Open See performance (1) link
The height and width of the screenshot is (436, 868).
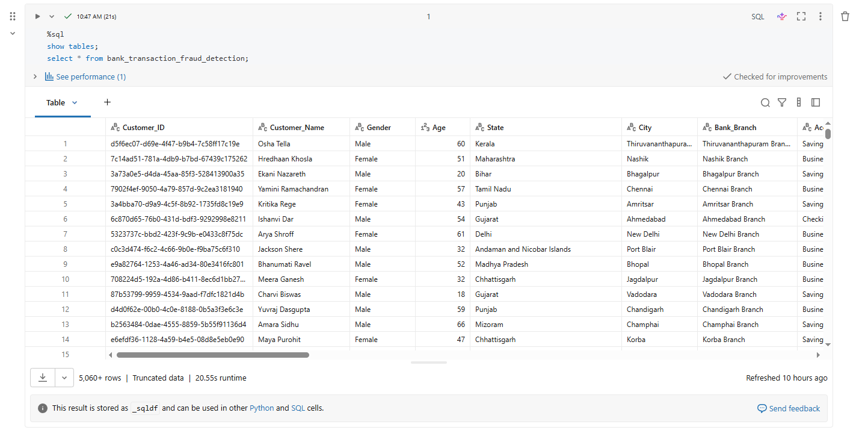(x=85, y=76)
